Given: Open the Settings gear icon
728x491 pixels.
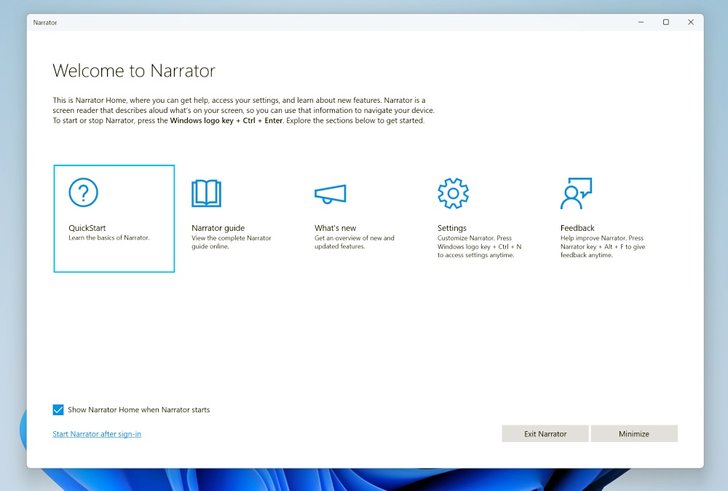Looking at the screenshot, I should (x=453, y=193).
